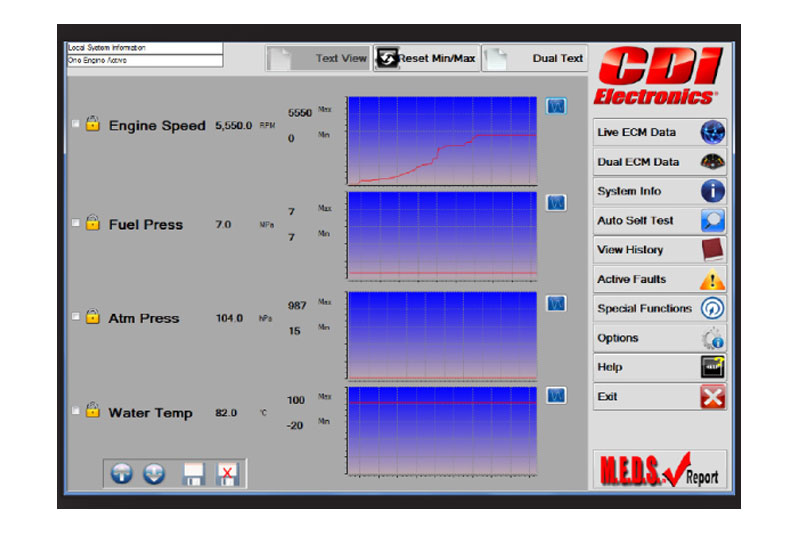800x533 pixels.
Task: Click the Atm Press padlock icon
Action: pyautogui.click(x=92, y=317)
